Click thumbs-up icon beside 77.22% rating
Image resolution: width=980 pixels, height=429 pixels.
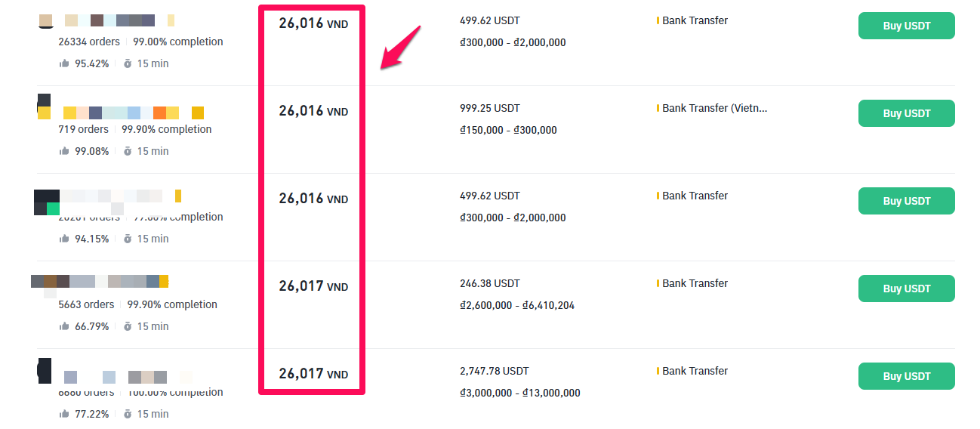coord(64,414)
